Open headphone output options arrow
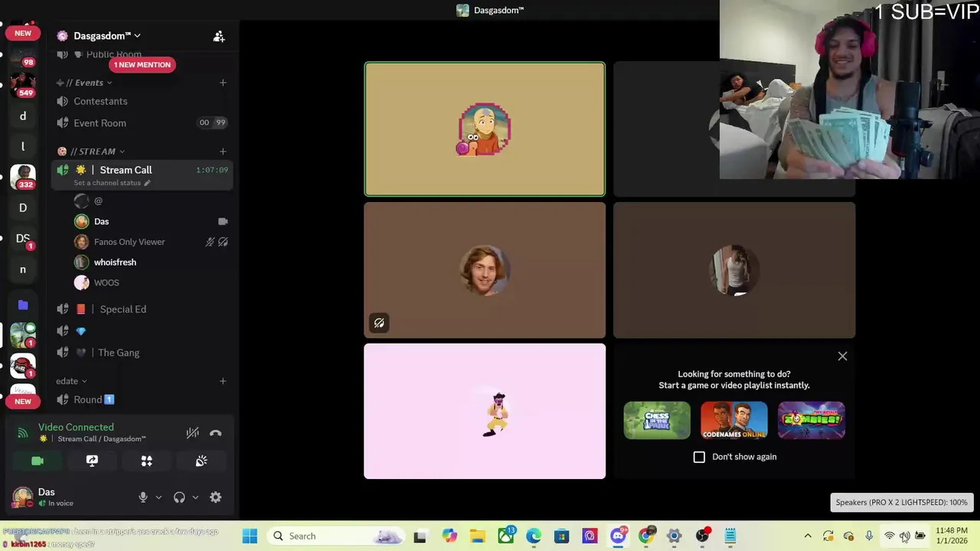980x551 pixels. tap(195, 497)
